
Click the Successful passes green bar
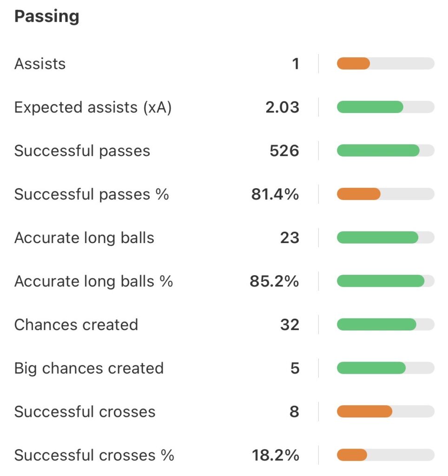coord(378,151)
